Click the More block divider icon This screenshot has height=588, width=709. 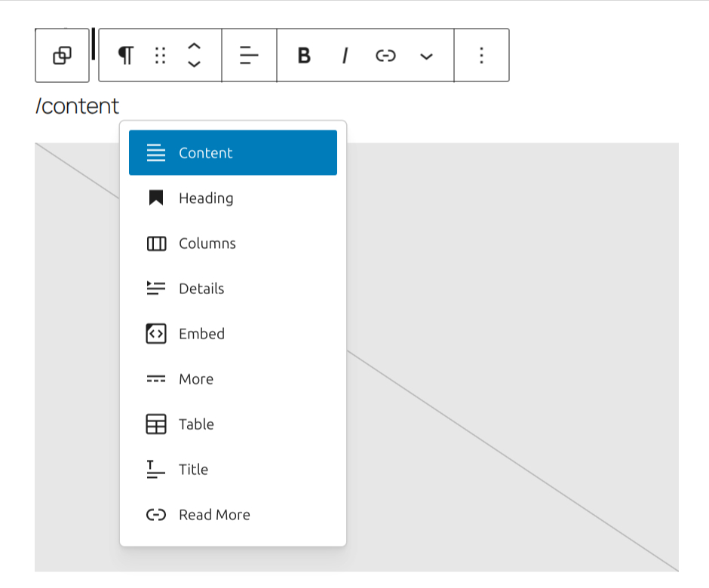click(x=155, y=379)
